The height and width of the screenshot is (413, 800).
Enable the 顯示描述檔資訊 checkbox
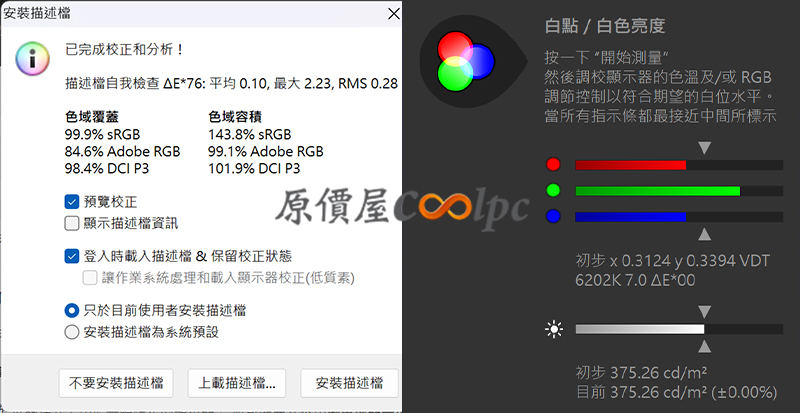pos(71,224)
